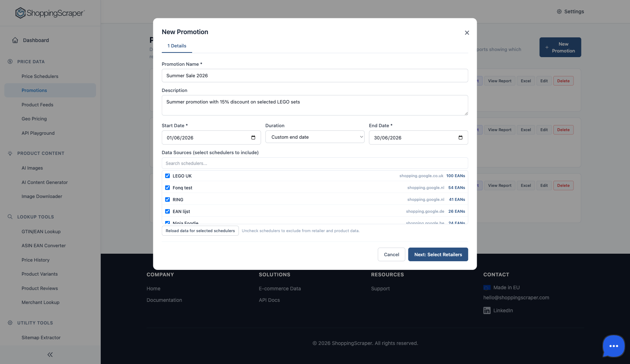
Task: Click the ShoppingScraper logo
Action: pyautogui.click(x=50, y=13)
